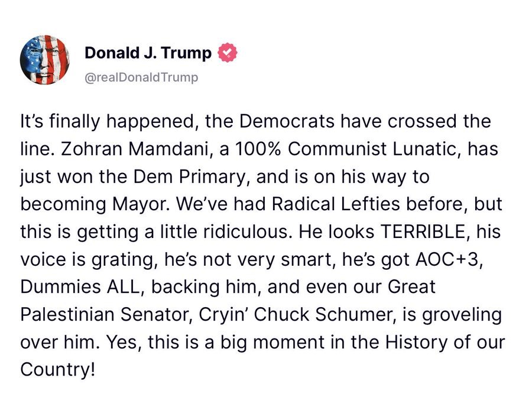Open the Donald J. Trump display name
The width and height of the screenshot is (532, 411).
tap(148, 53)
